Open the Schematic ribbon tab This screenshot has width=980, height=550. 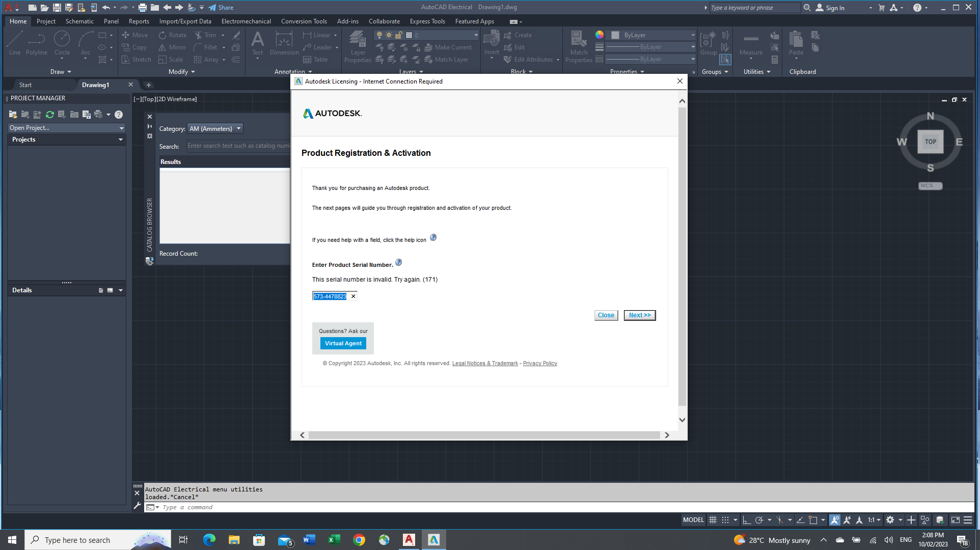click(79, 21)
